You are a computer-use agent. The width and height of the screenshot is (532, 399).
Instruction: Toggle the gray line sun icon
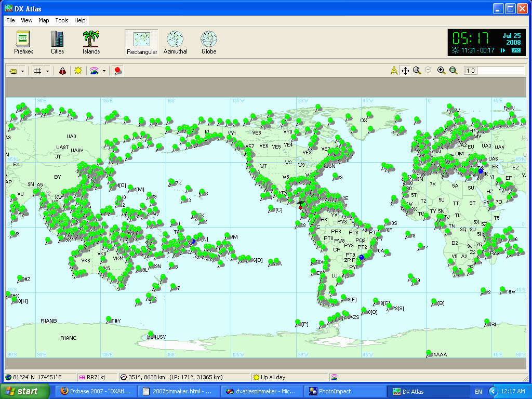pos(78,71)
